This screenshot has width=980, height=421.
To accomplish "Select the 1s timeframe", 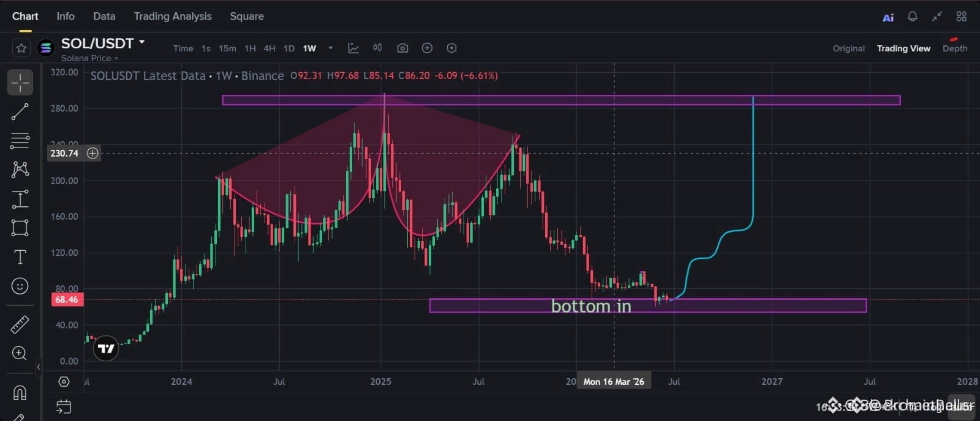I will point(206,48).
